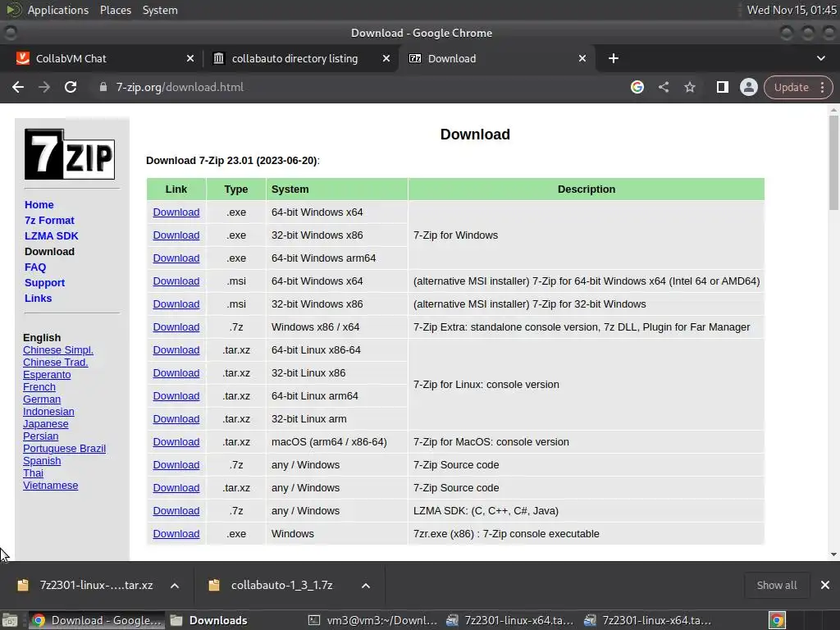Open vm3@vm3 terminal window in taskbar
The image size is (840, 630).
pyautogui.click(x=373, y=620)
